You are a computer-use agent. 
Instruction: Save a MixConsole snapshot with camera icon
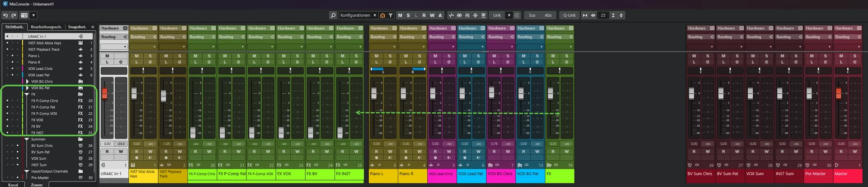24,15
